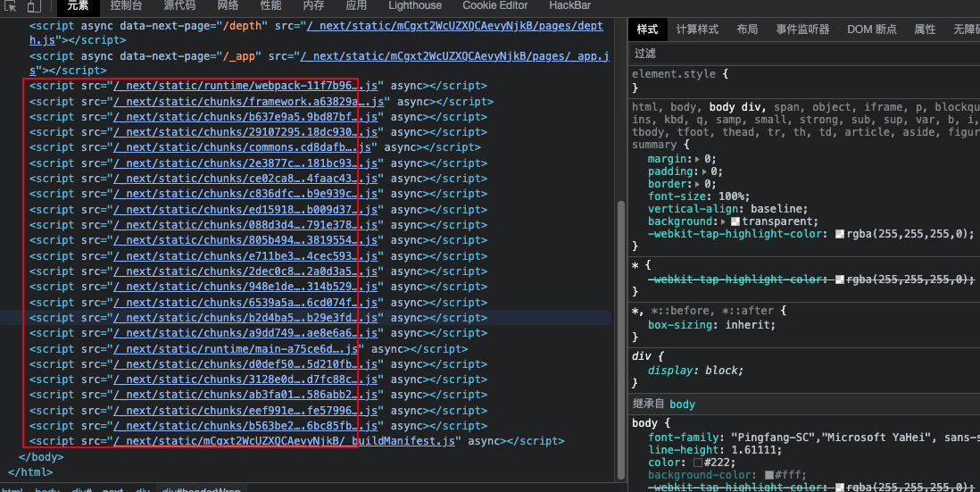Image resolution: width=980 pixels, height=492 pixels.
Task: Expand the margin shorthand triangle
Action: click(x=697, y=159)
